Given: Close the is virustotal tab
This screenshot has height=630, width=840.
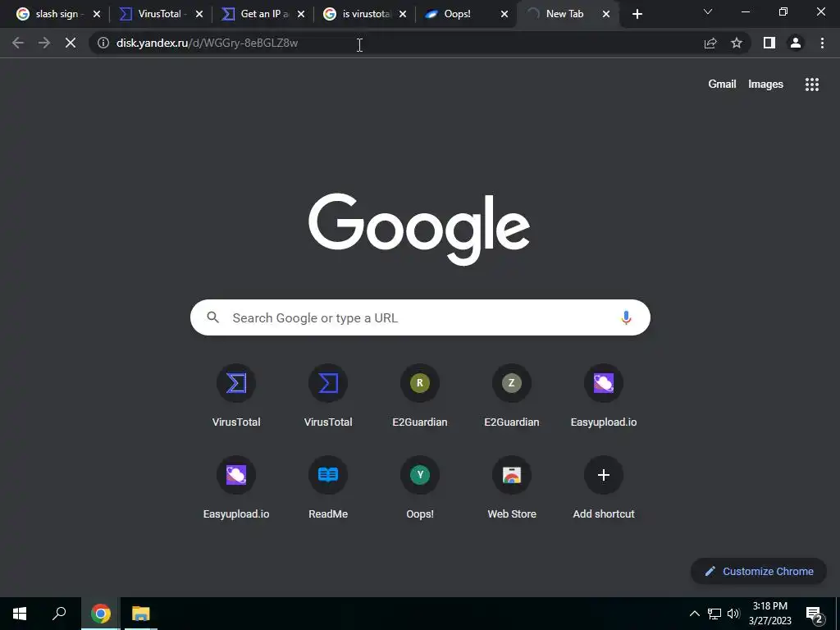Looking at the screenshot, I should tap(403, 14).
